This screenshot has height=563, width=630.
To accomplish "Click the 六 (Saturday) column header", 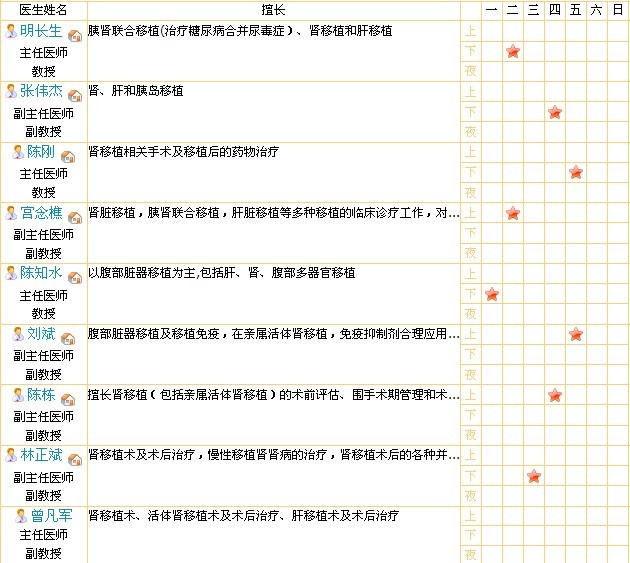I will (x=596, y=10).
